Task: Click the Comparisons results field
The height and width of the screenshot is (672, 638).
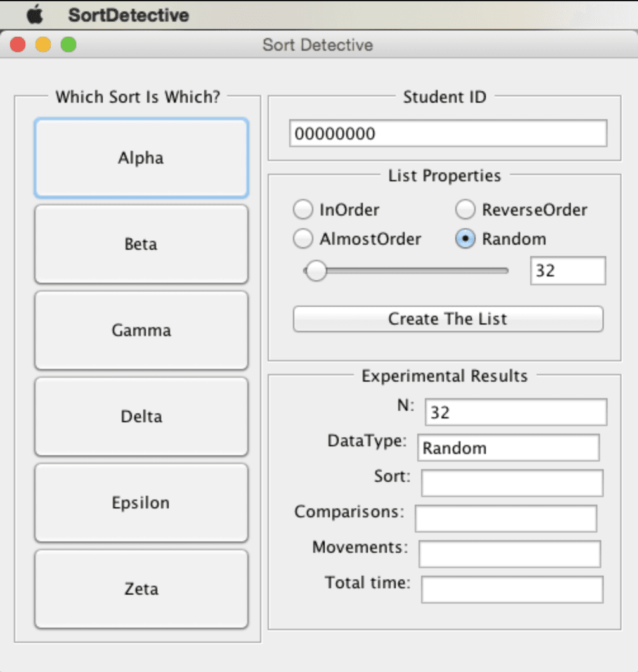Action: pos(505,519)
